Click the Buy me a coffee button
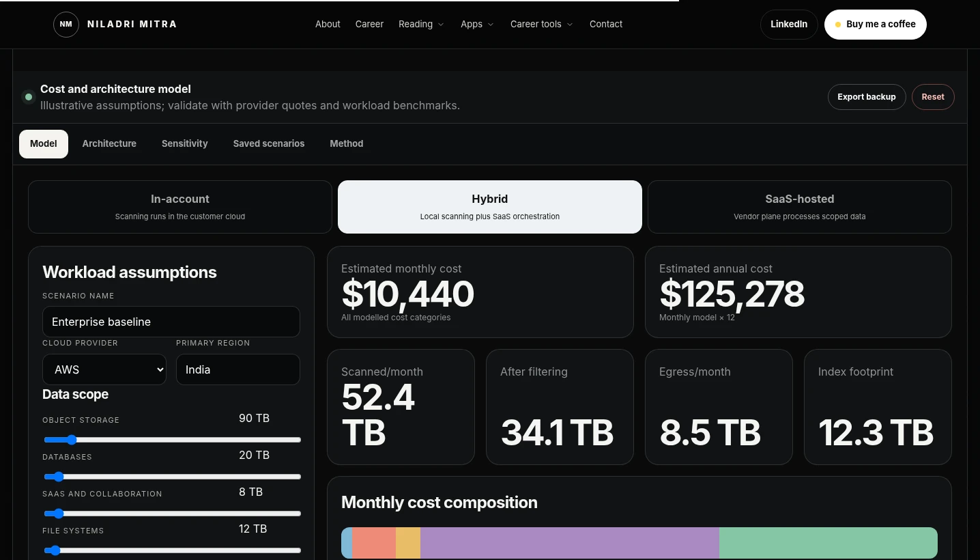980x560 pixels. coord(876,25)
